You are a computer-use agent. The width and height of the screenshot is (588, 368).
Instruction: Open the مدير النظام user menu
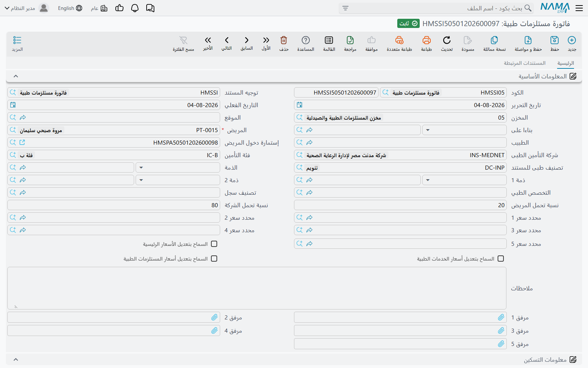click(26, 8)
